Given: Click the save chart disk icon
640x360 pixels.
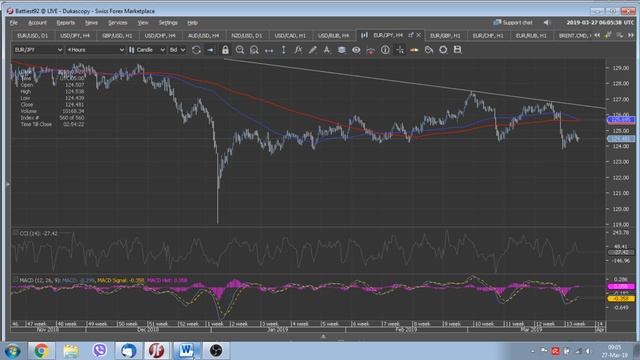Looking at the screenshot, I should [x=457, y=50].
